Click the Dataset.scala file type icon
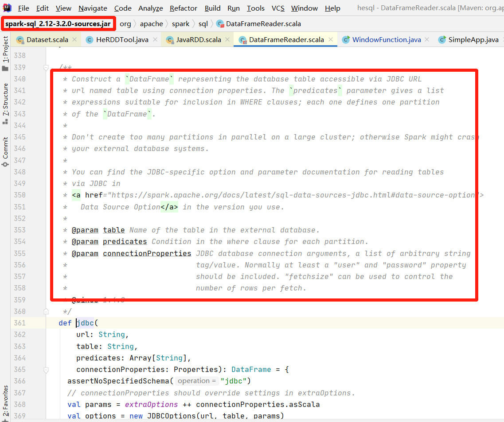Viewport: 504px width, 422px height. coord(20,40)
